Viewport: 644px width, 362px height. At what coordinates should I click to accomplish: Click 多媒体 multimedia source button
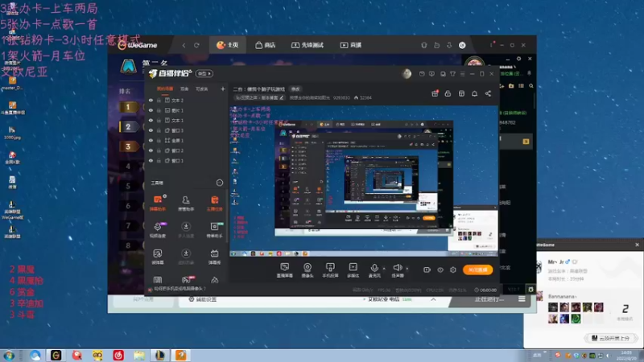(x=353, y=270)
